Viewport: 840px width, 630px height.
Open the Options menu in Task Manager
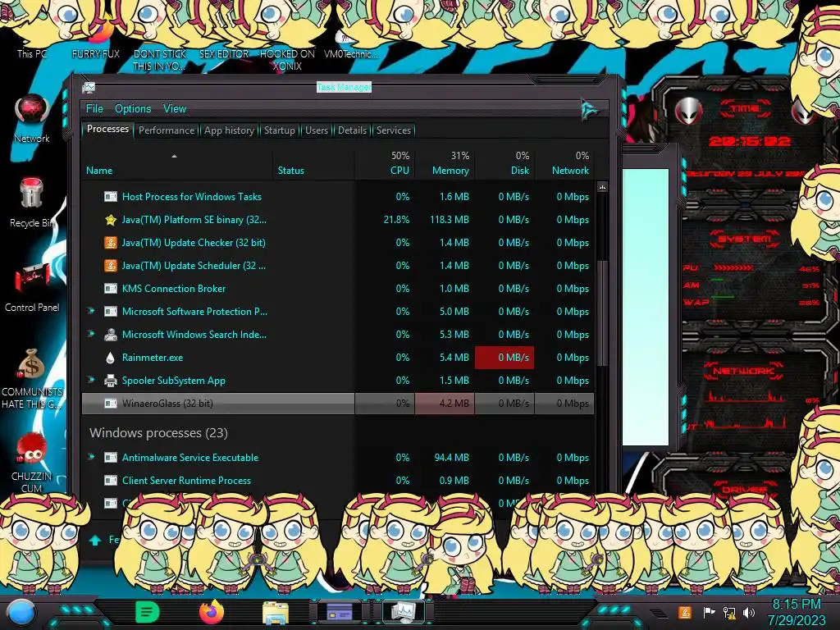point(133,109)
